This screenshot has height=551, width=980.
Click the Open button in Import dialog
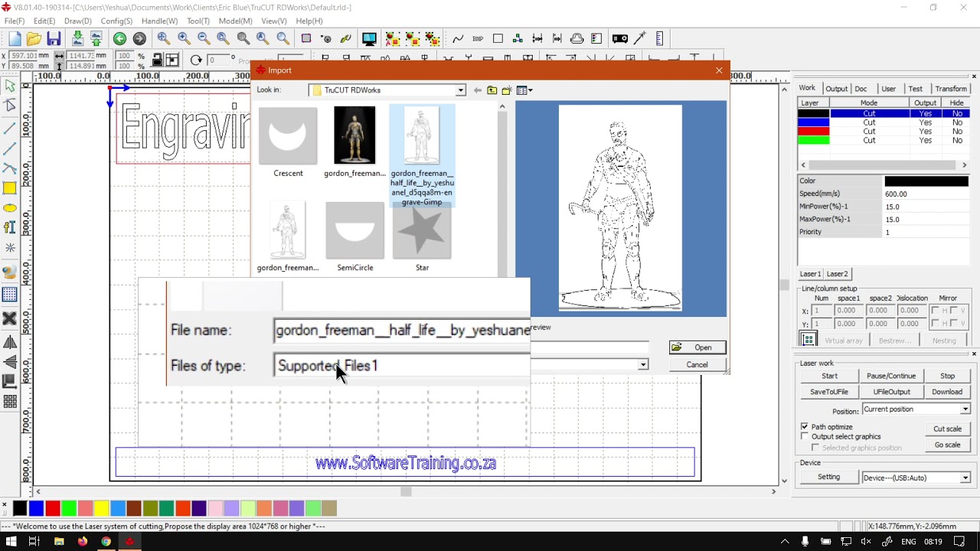(697, 347)
